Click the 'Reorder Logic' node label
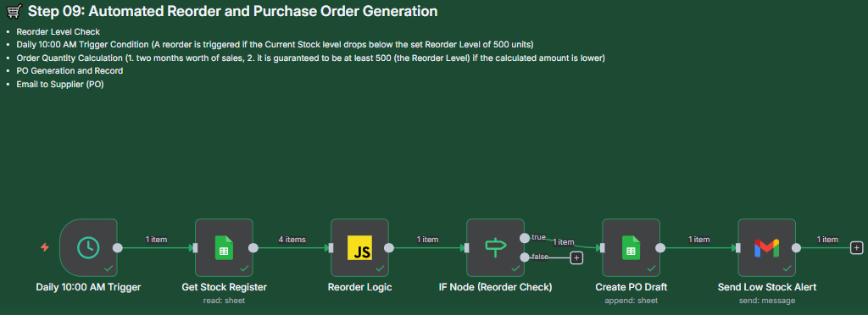The image size is (868, 315). [359, 287]
